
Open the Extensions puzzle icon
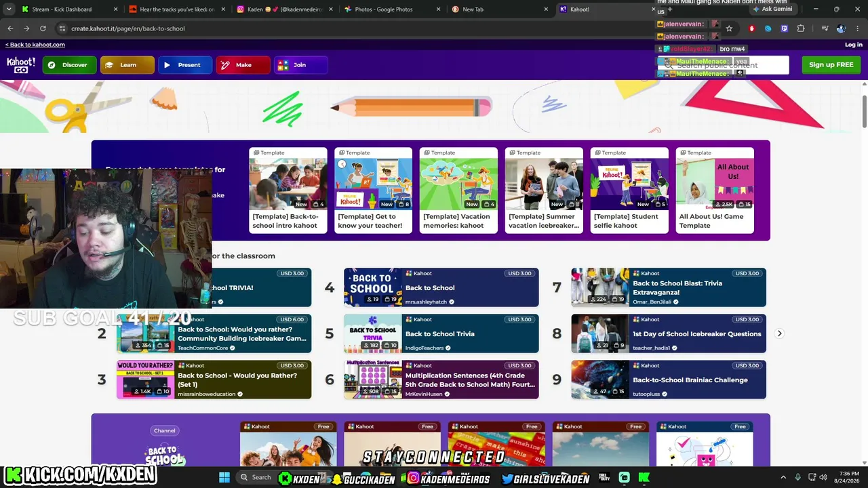tap(801, 28)
